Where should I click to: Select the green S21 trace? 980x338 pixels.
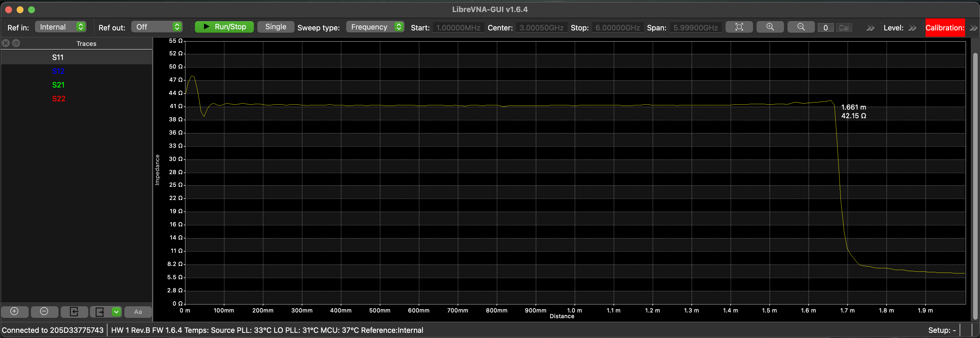58,85
